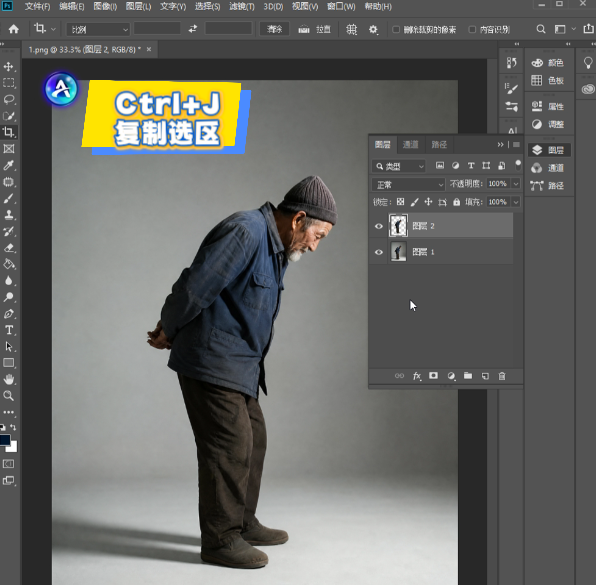Select the Horizontal Type tool
The width and height of the screenshot is (596, 585).
click(9, 330)
